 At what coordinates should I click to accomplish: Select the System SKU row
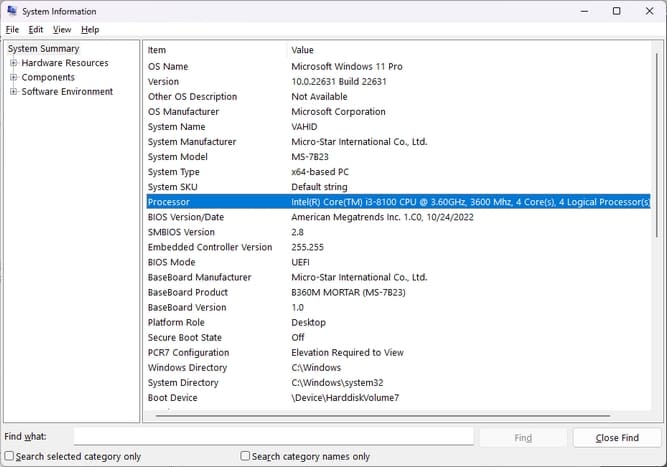point(398,187)
